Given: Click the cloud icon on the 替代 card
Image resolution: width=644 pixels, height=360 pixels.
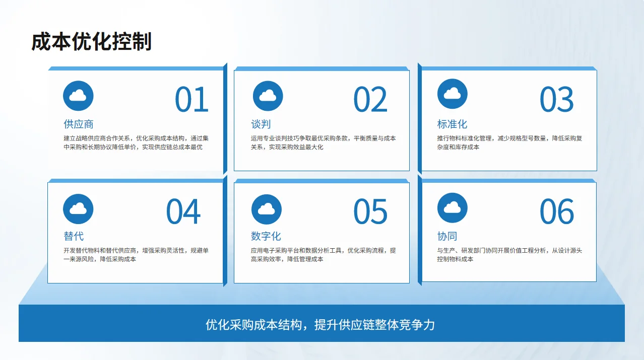Looking at the screenshot, I should [x=78, y=208].
